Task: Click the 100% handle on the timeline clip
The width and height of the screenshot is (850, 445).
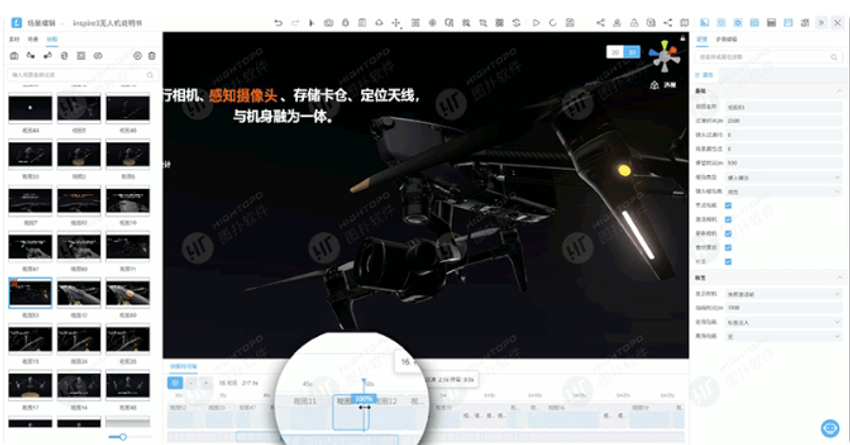Action: (x=363, y=399)
